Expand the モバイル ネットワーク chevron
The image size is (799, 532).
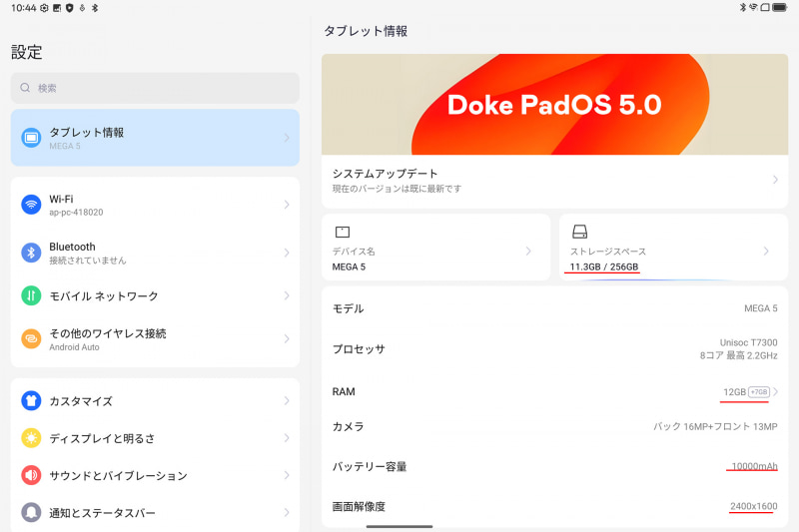(x=287, y=295)
